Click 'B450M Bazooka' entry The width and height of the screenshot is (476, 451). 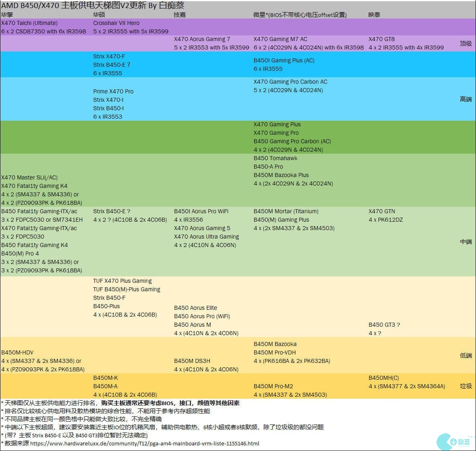click(x=275, y=344)
